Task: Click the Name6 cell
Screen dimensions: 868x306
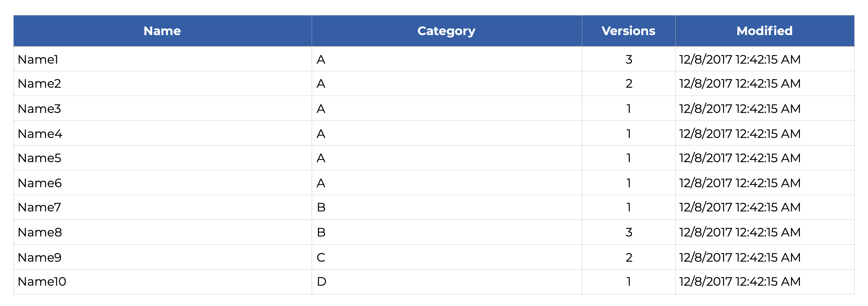Action: pos(40,183)
